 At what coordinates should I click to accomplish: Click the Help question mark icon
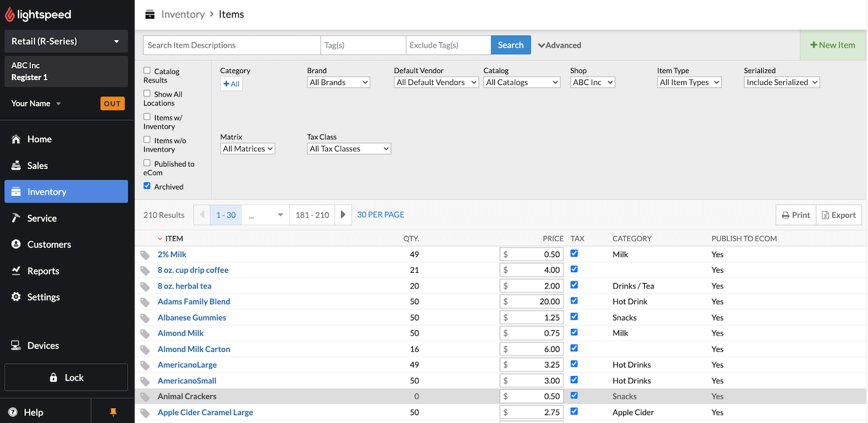13,412
